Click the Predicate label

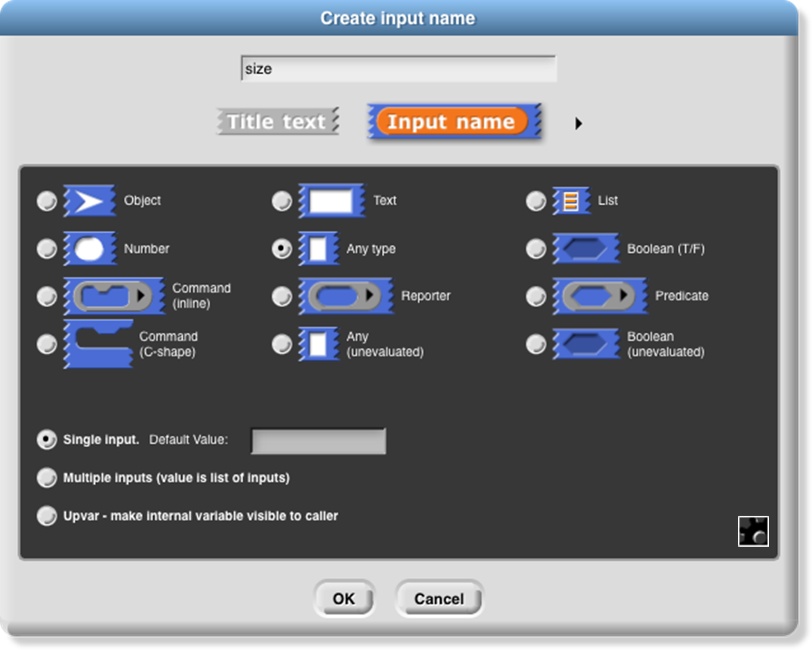(x=682, y=296)
